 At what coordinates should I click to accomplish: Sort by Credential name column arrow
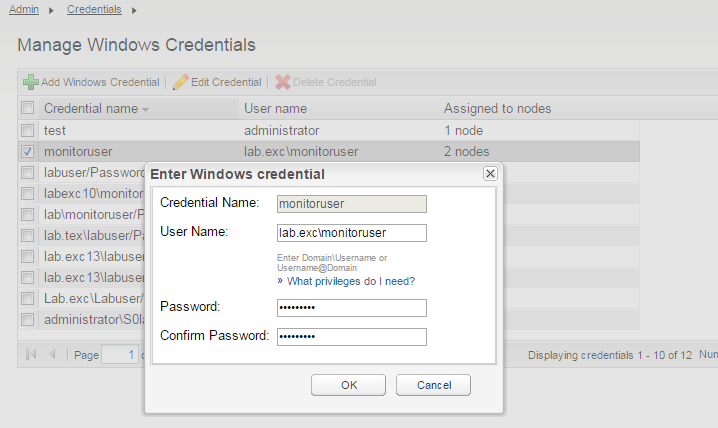pos(146,110)
